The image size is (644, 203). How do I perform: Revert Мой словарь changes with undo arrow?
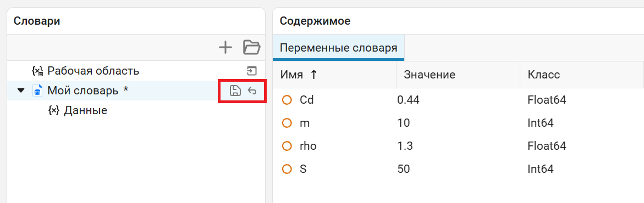tap(252, 91)
